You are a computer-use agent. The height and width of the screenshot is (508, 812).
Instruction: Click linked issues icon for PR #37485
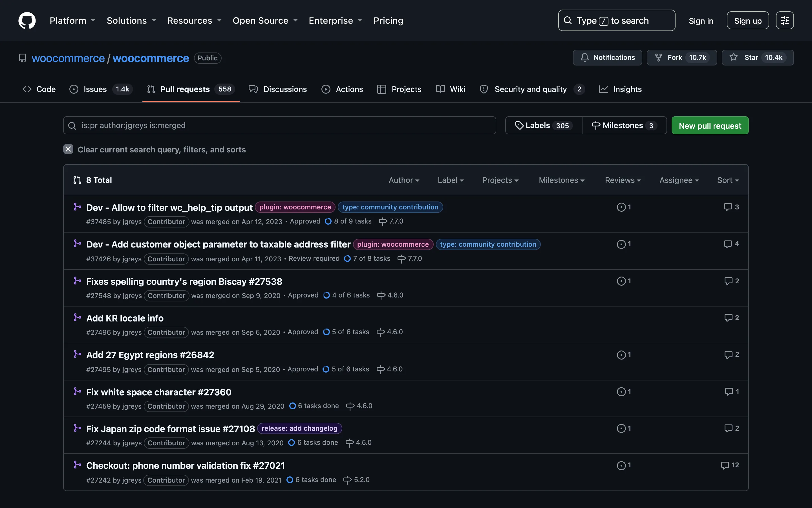[x=624, y=207]
